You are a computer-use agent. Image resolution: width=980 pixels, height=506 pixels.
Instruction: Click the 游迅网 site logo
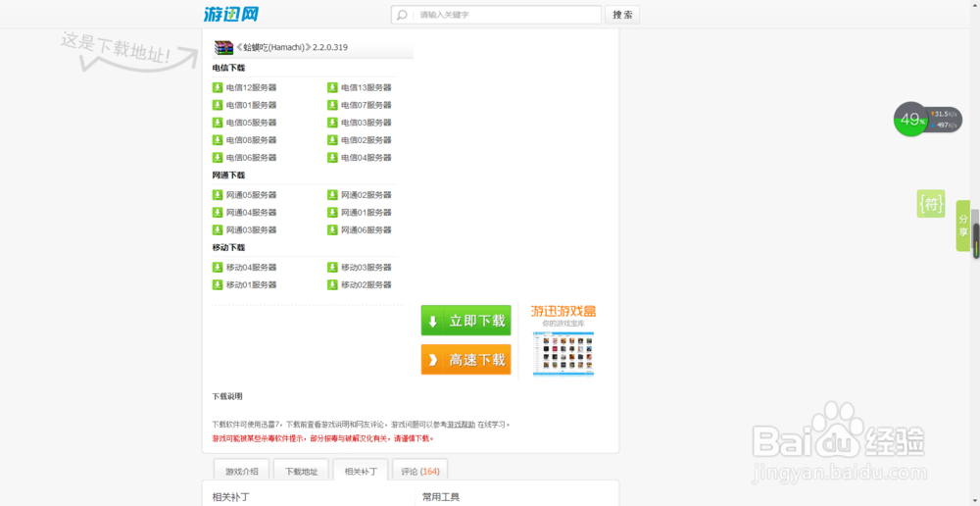(230, 14)
